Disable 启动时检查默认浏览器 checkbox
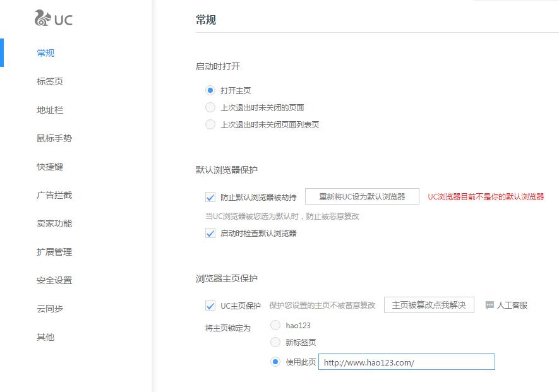 210,234
